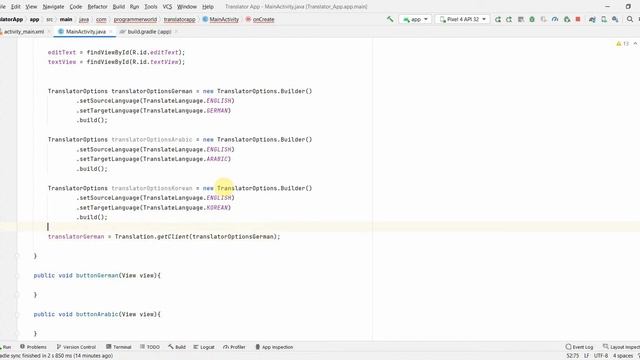The image size is (640, 360).
Task: Switch to the activity_main.xml editor tab
Action: (x=24, y=31)
